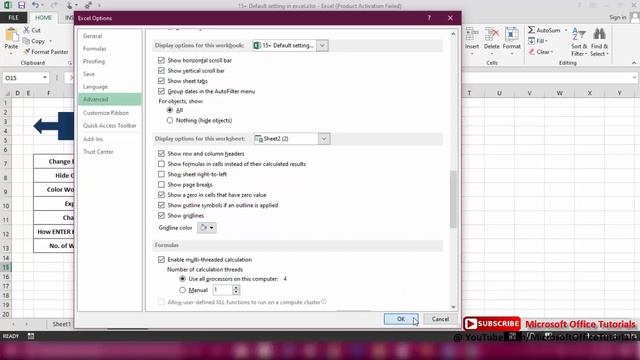Click OK to apply Excel Options

pyautogui.click(x=401, y=319)
